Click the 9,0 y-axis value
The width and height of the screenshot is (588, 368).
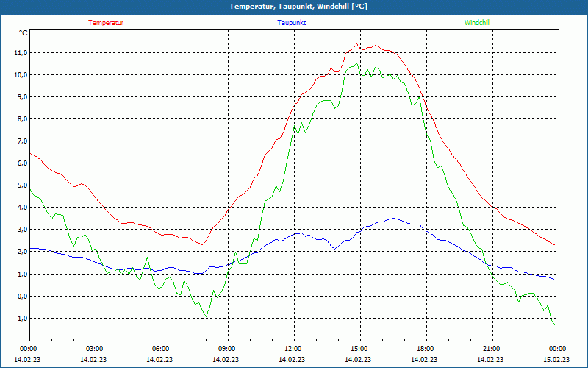coord(22,97)
